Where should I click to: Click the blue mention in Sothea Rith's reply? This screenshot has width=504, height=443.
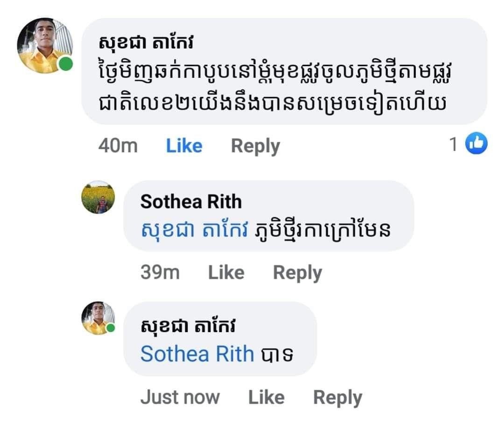click(x=194, y=230)
